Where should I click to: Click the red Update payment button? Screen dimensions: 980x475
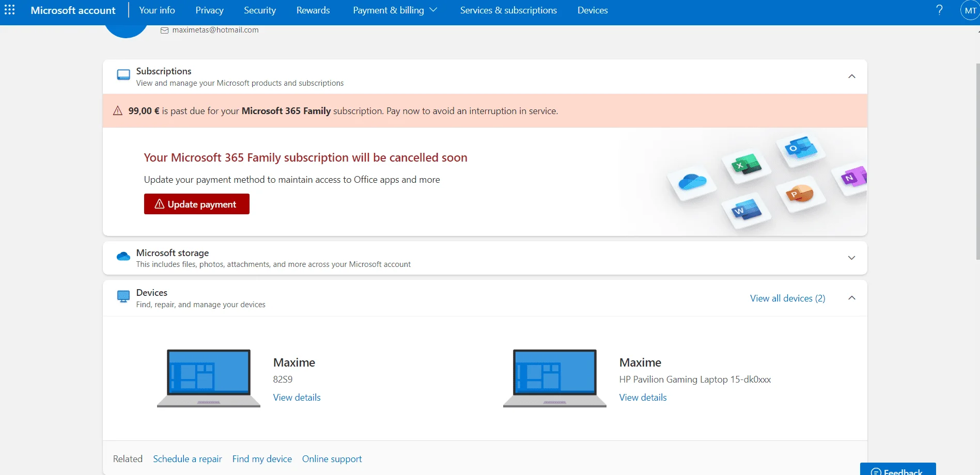(197, 204)
